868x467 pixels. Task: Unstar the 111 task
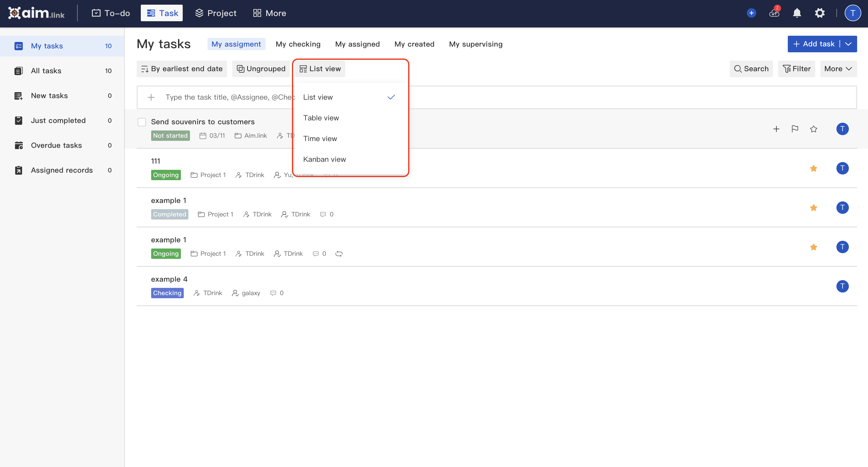click(814, 168)
